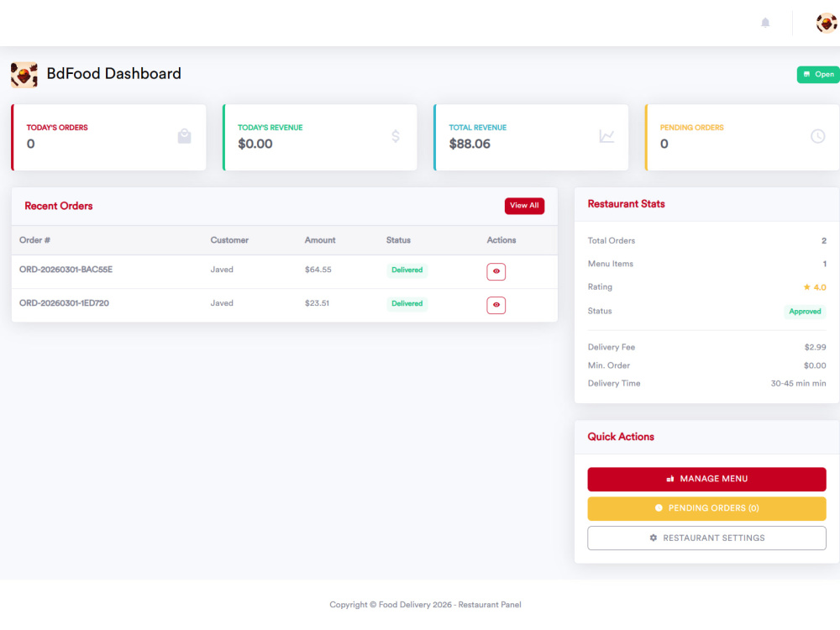Viewport: 840px width, 630px height.
Task: Click the Menu Items stat label
Action: click(610, 264)
